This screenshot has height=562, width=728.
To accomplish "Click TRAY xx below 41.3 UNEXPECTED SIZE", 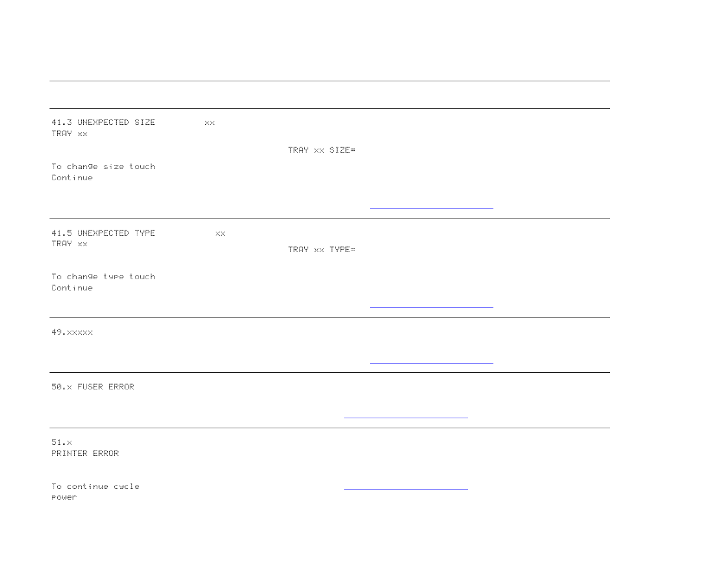I will [x=69, y=134].
